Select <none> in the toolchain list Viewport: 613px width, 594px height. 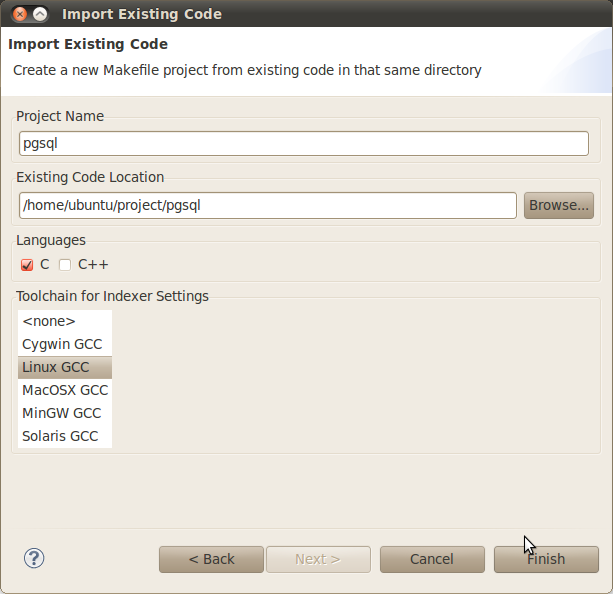pyautogui.click(x=49, y=321)
